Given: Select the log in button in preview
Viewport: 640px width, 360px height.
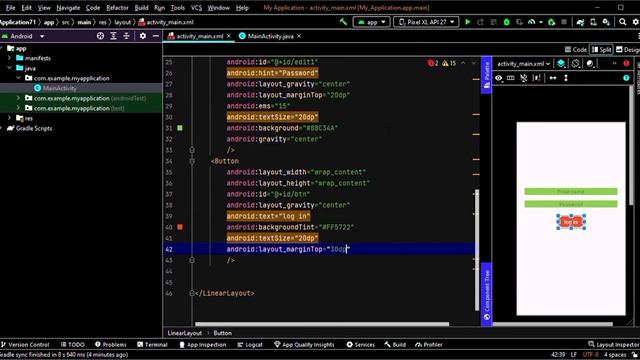Looking at the screenshot, I should tap(571, 222).
